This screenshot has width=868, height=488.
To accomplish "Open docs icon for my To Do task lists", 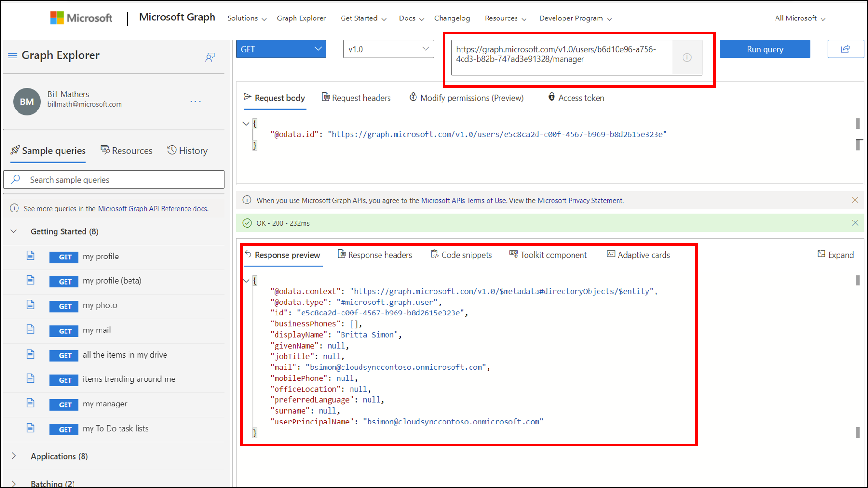I will point(30,428).
